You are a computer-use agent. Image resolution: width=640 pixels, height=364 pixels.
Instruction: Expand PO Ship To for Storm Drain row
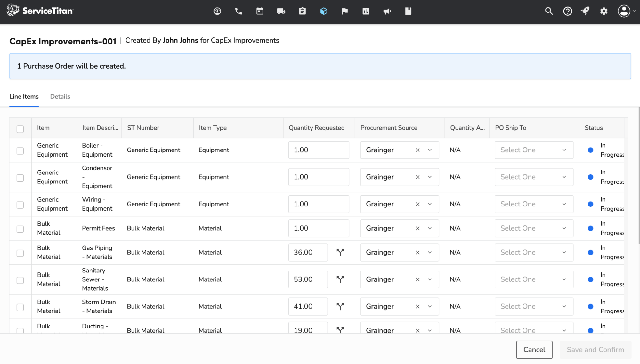tap(534, 306)
